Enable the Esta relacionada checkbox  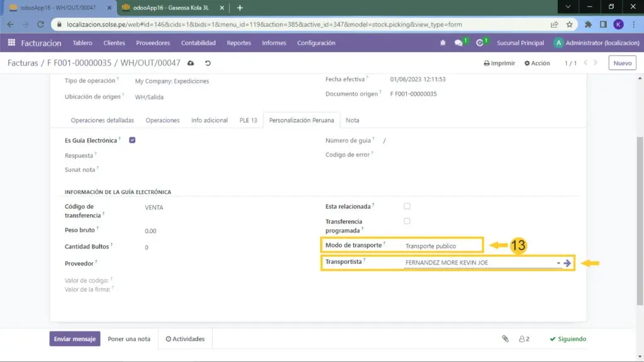pos(407,206)
